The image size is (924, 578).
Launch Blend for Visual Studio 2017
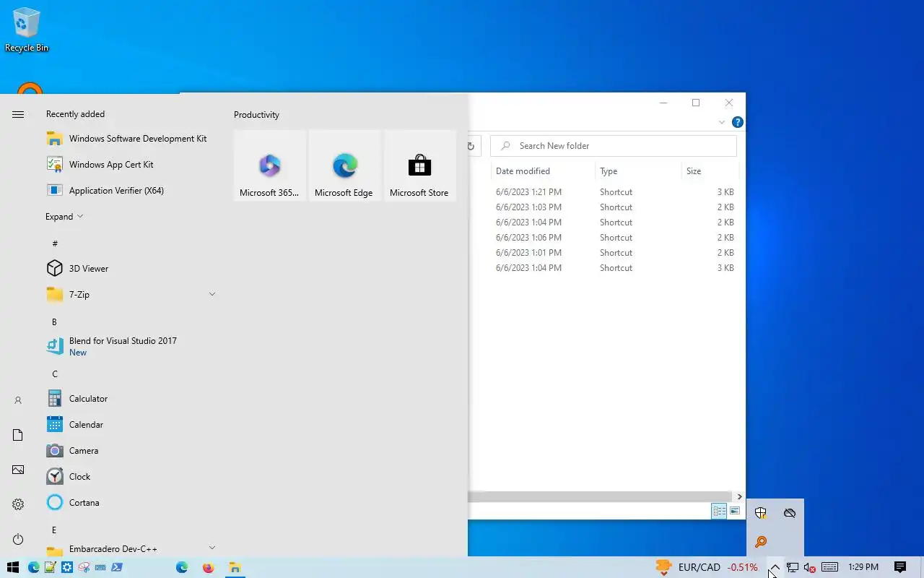point(131,347)
